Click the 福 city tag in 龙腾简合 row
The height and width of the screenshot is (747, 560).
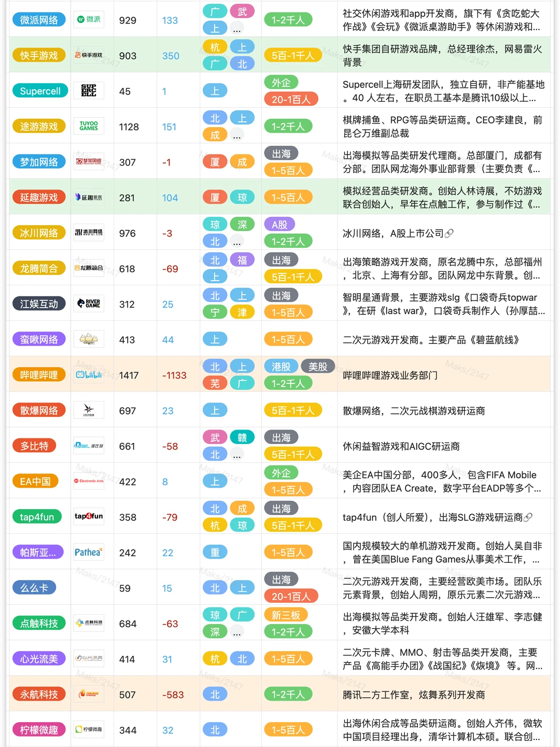click(x=242, y=260)
